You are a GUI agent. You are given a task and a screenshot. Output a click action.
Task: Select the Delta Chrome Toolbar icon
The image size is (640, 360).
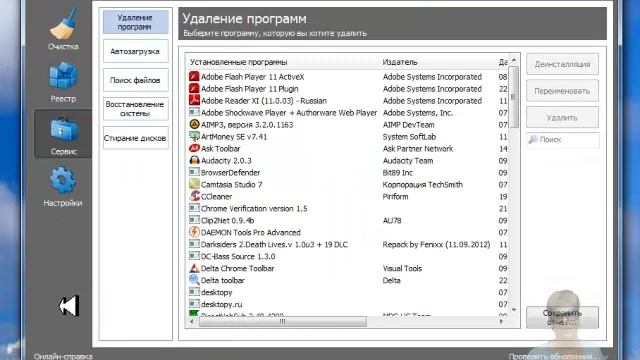click(x=194, y=268)
